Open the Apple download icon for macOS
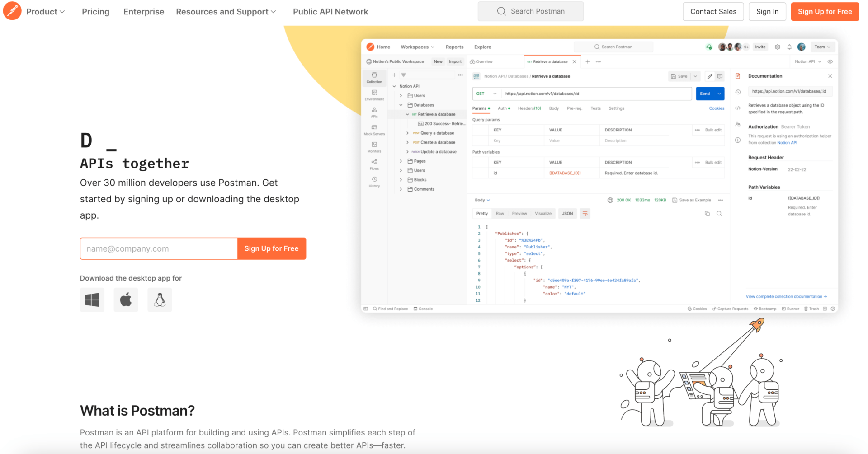Screen dimensions: 868x454 (x=126, y=300)
